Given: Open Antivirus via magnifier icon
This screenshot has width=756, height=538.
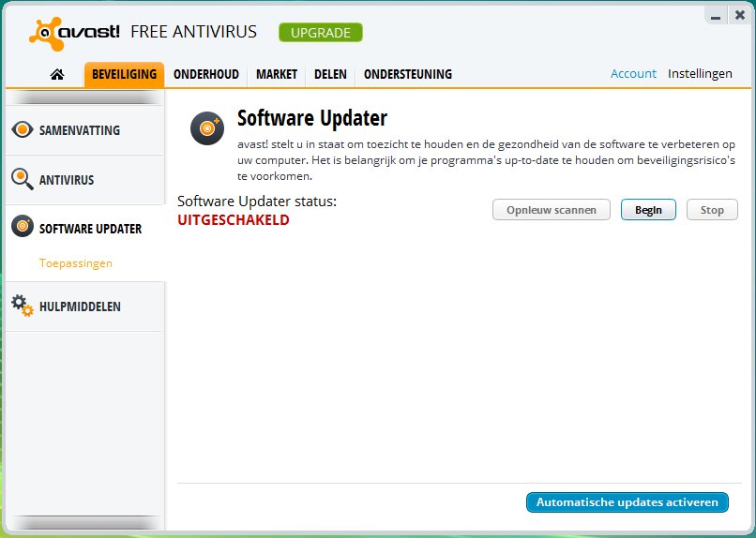Looking at the screenshot, I should (23, 179).
